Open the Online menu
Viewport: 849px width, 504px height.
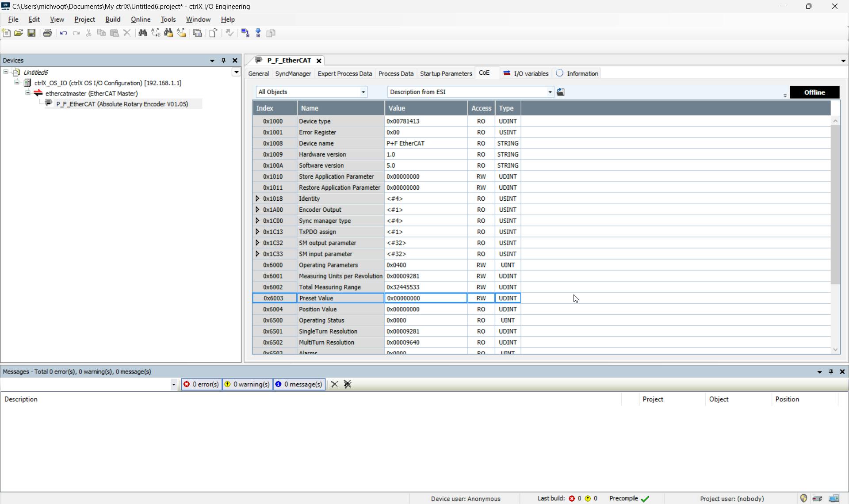(x=140, y=19)
